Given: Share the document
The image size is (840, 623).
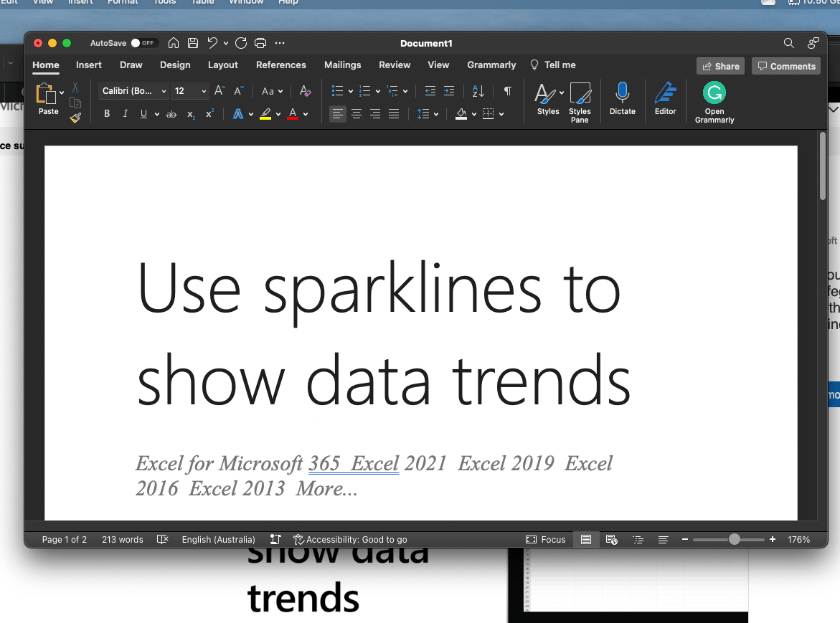Looking at the screenshot, I should pyautogui.click(x=720, y=65).
